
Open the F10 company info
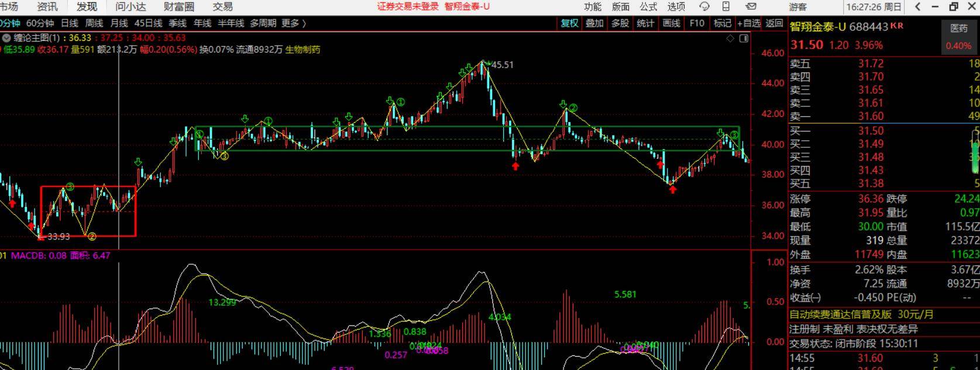697,23
